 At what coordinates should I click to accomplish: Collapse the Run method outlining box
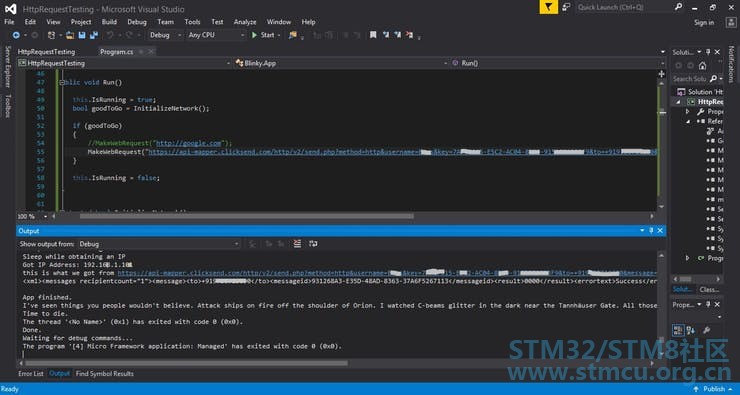pos(62,83)
